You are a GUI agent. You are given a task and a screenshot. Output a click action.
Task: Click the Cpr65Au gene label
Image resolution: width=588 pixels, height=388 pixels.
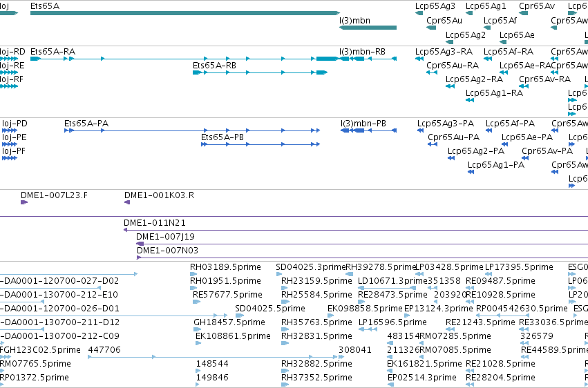444,21
